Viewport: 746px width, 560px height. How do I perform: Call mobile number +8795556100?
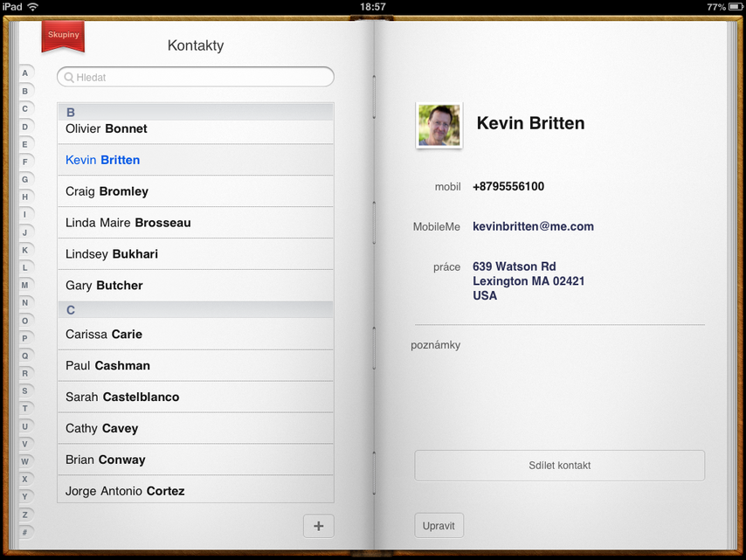pyautogui.click(x=507, y=186)
